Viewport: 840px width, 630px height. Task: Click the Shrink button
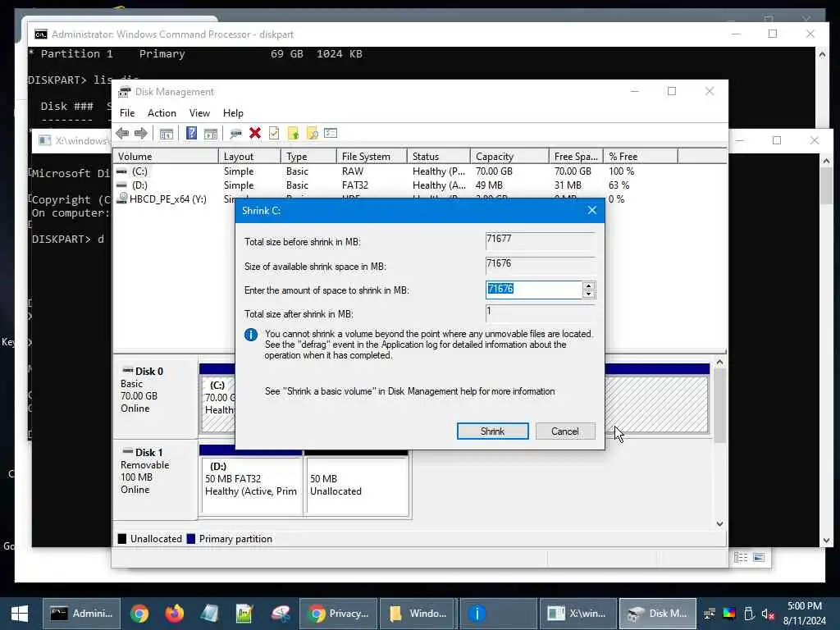[x=492, y=431]
